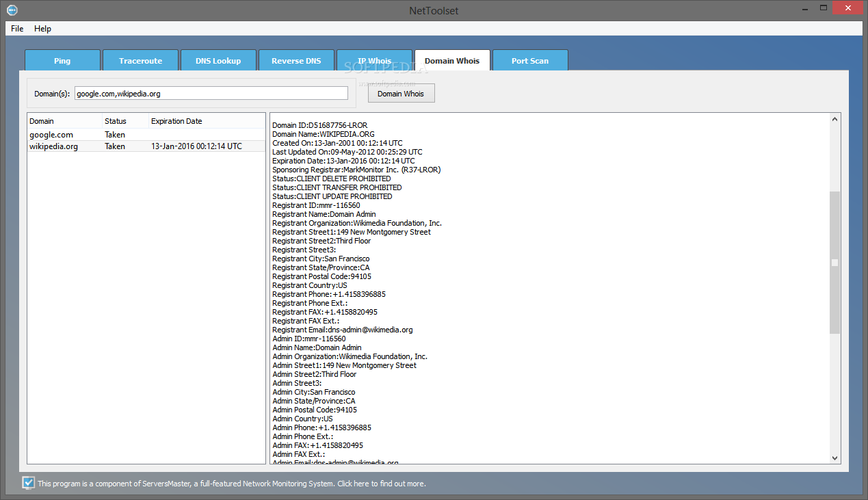Sort by the Status column header
This screenshot has height=500, width=868.
pyautogui.click(x=125, y=121)
